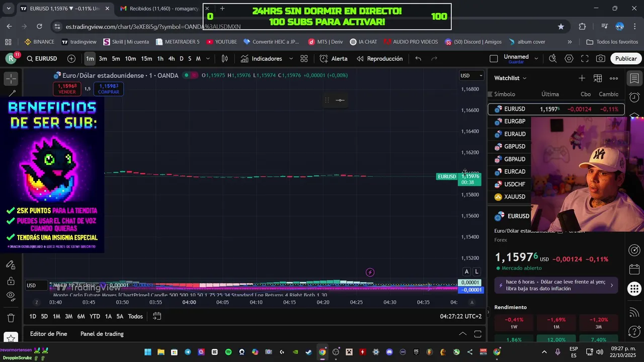Expand the Watchlist dropdown
The image size is (644, 362).
click(x=510, y=78)
